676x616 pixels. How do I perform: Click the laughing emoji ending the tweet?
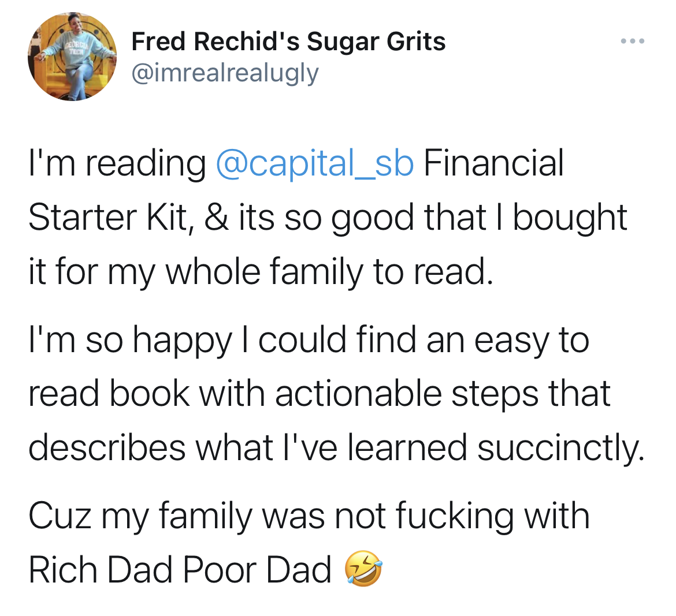click(363, 569)
